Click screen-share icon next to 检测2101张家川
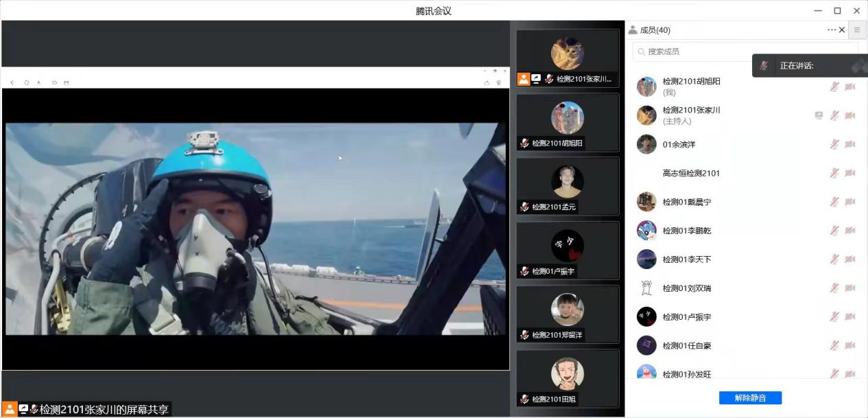 (819, 115)
